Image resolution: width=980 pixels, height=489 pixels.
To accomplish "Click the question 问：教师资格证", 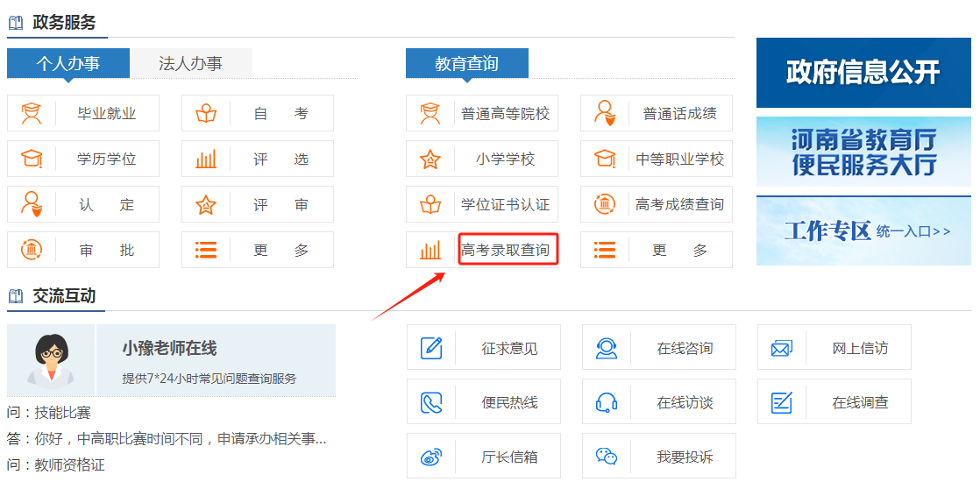I will click(x=56, y=465).
